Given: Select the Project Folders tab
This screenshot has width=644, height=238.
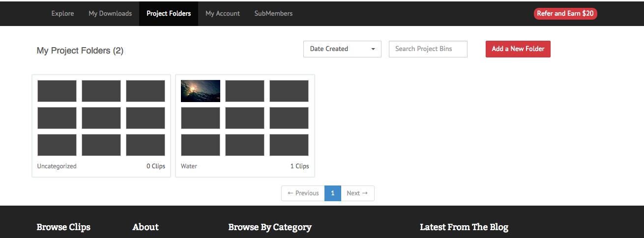Looking at the screenshot, I should pyautogui.click(x=169, y=13).
